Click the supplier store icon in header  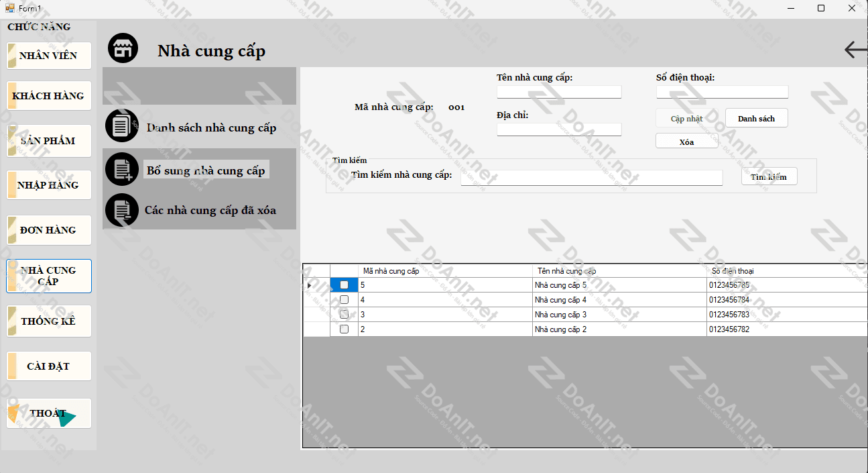tap(123, 49)
